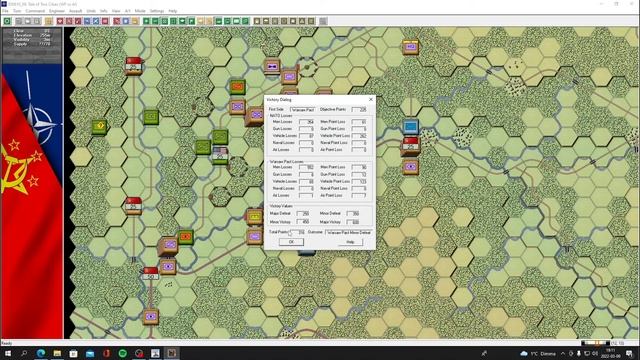This screenshot has width=640, height=360.
Task: Click the Major Victory value field
Action: click(x=353, y=222)
